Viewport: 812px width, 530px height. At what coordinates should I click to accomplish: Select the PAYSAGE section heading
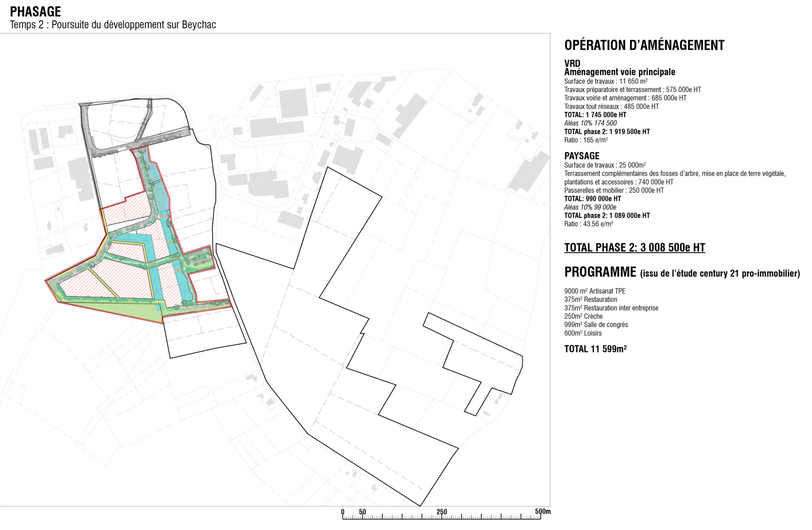click(582, 156)
